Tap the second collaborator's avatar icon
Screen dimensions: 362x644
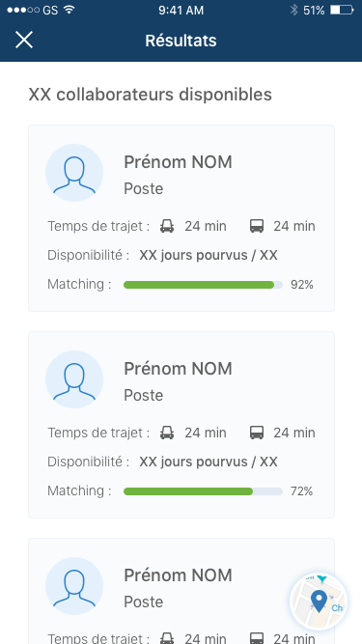tap(74, 379)
